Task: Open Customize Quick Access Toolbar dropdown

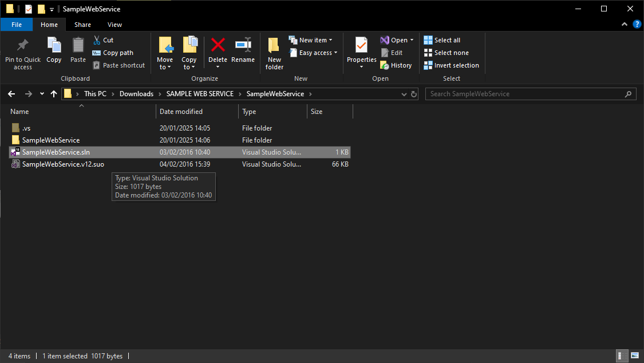Action: [52, 9]
